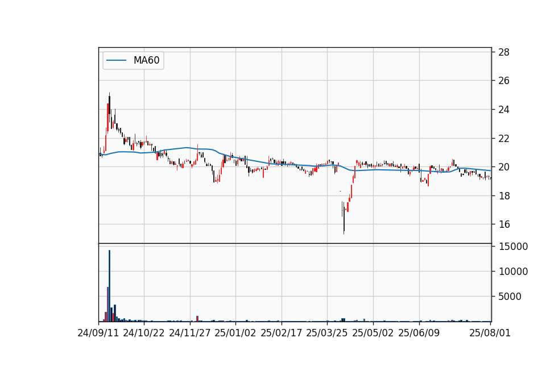Viewport: 546px width, 392px height.
Task: Click the 25/03/25 date label
Action: 327,333
